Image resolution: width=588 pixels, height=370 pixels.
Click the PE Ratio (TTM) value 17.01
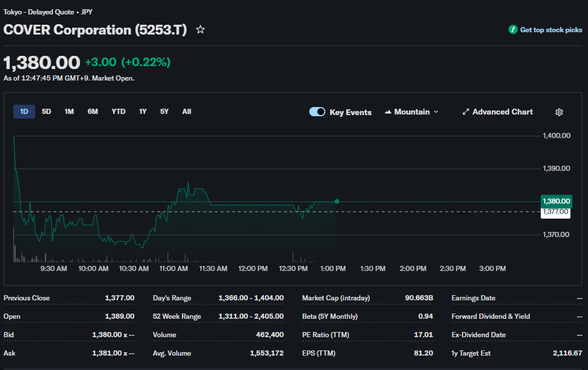[x=423, y=335]
